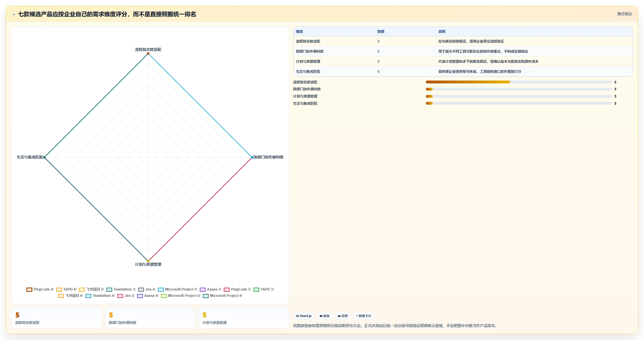Screen dimensions: 644x340
Task: Click the description 仅为候选初筛假设，需用企业真实流程验证
Action: pyautogui.click(x=471, y=41)
